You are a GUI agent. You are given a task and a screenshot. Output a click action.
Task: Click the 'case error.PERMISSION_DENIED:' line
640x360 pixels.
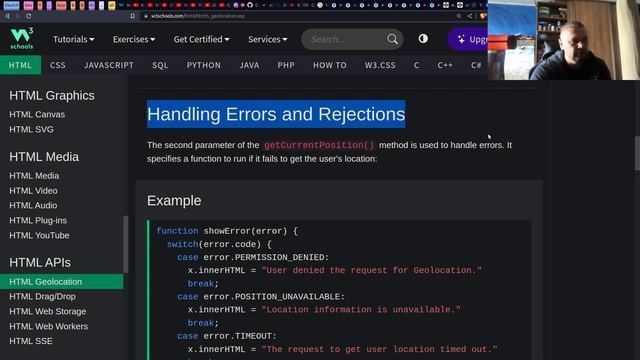(253, 257)
